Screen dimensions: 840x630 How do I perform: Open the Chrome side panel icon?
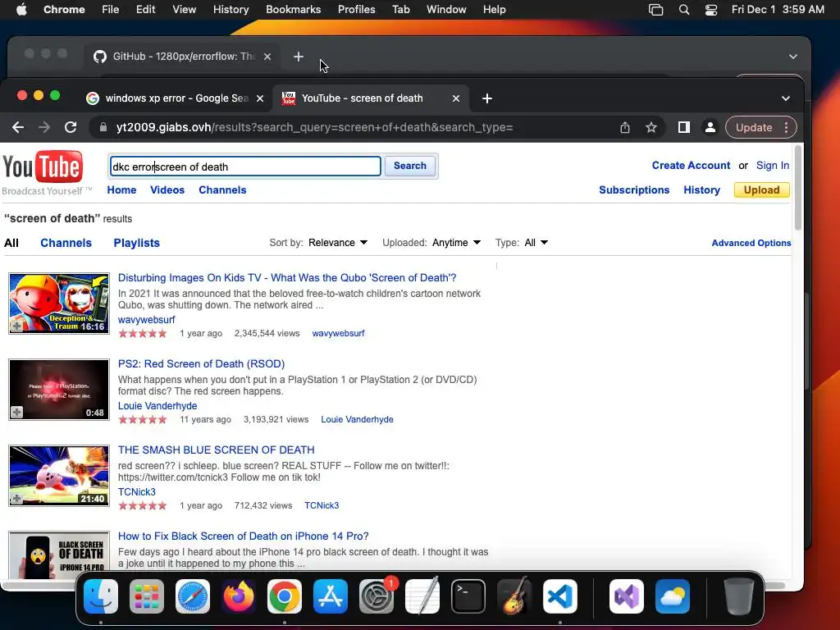coord(683,127)
